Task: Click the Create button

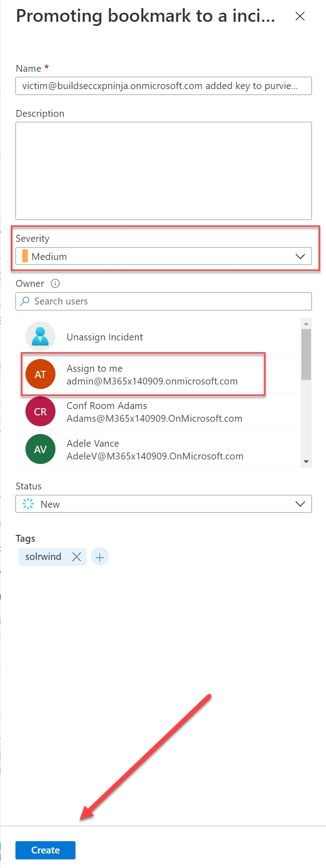Action: point(45,850)
